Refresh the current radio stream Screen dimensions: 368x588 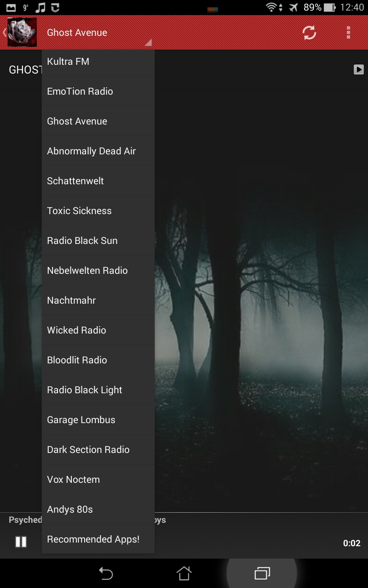(309, 33)
